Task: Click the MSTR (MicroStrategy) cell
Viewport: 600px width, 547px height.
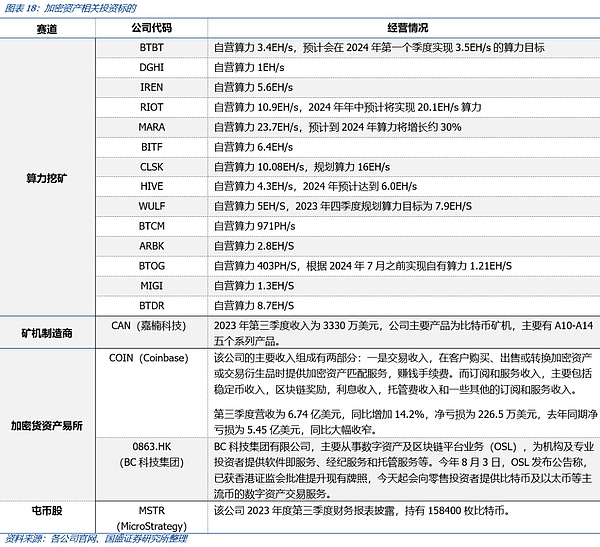Action: coord(152,517)
